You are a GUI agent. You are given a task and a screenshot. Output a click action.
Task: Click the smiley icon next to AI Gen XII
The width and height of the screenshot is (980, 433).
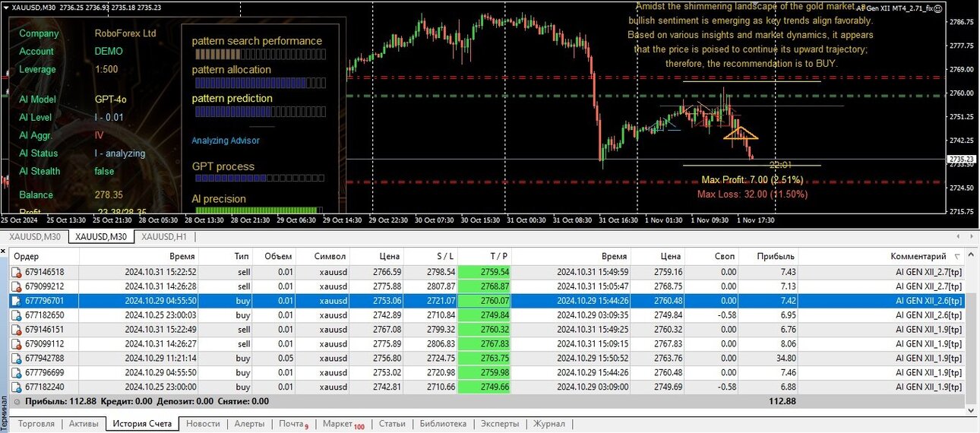[937, 8]
